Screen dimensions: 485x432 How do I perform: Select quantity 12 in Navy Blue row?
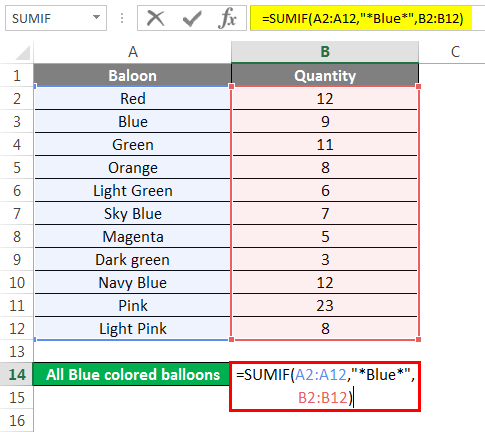tap(325, 283)
